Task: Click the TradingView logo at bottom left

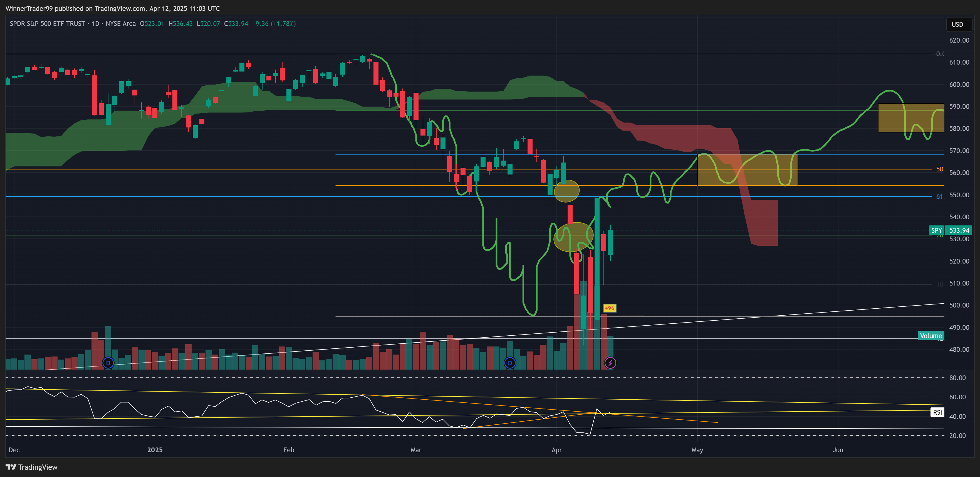Action: point(32,467)
